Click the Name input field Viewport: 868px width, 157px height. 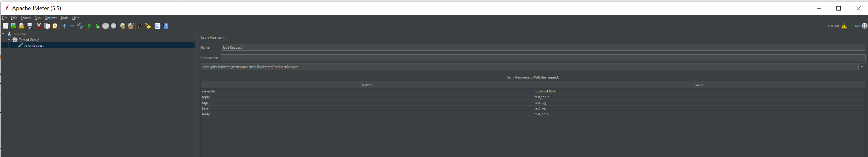pyautogui.click(x=543, y=47)
